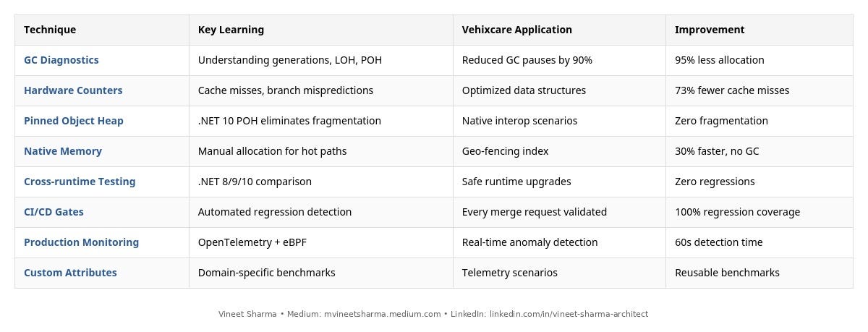Image resolution: width=868 pixels, height=332 pixels.
Task: Click the Native Memory row label
Action: click(63, 151)
